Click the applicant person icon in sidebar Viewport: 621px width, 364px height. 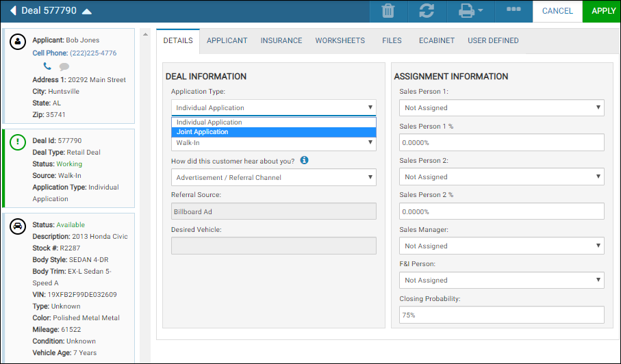point(18,42)
